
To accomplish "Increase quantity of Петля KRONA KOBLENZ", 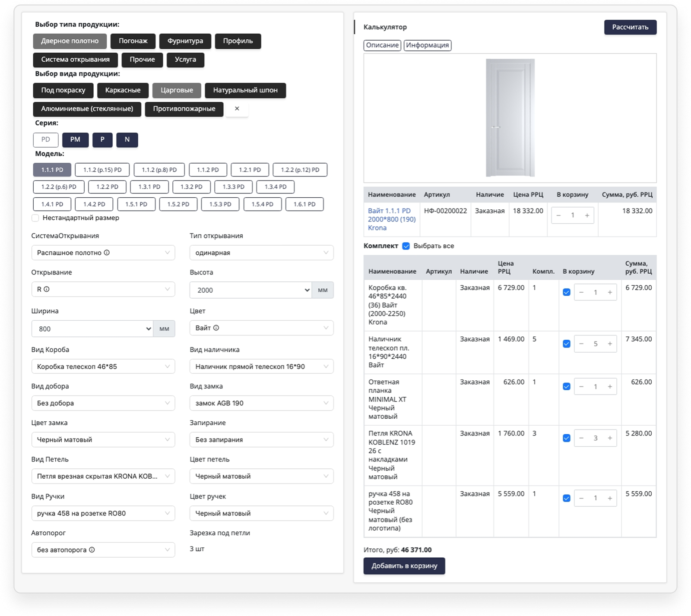I will (610, 438).
